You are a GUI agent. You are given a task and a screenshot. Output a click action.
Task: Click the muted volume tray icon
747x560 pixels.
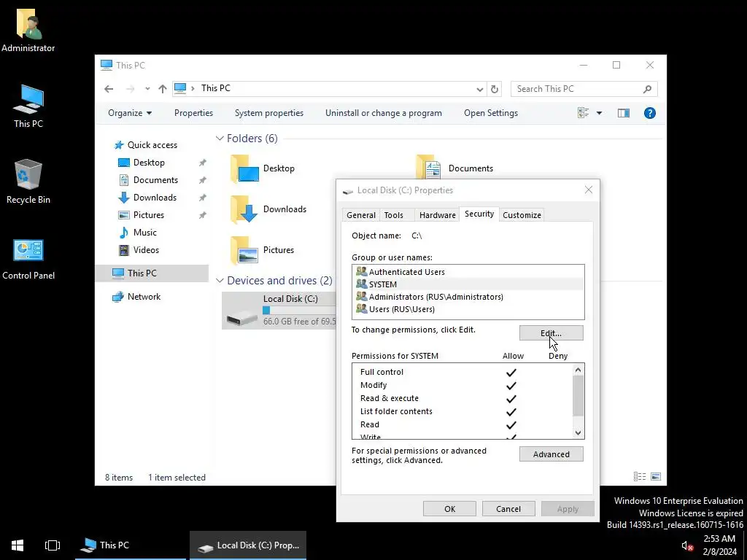pyautogui.click(x=686, y=545)
